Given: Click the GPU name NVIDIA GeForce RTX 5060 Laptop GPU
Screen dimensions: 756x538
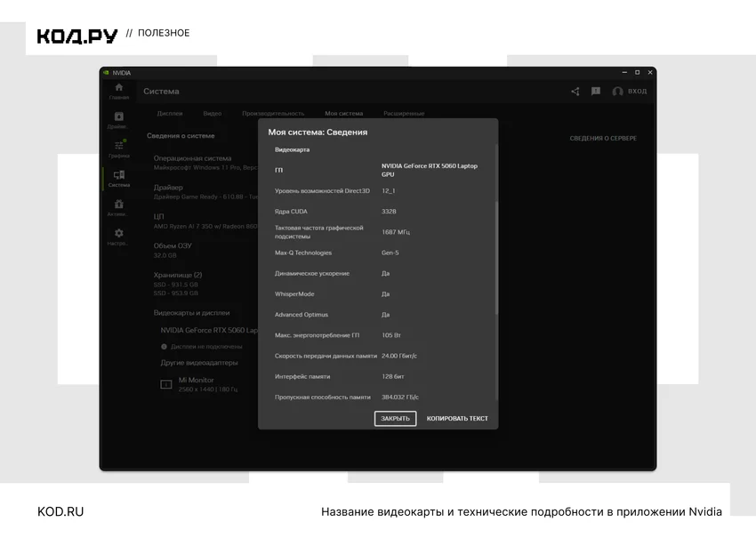Looking at the screenshot, I should coord(430,170).
